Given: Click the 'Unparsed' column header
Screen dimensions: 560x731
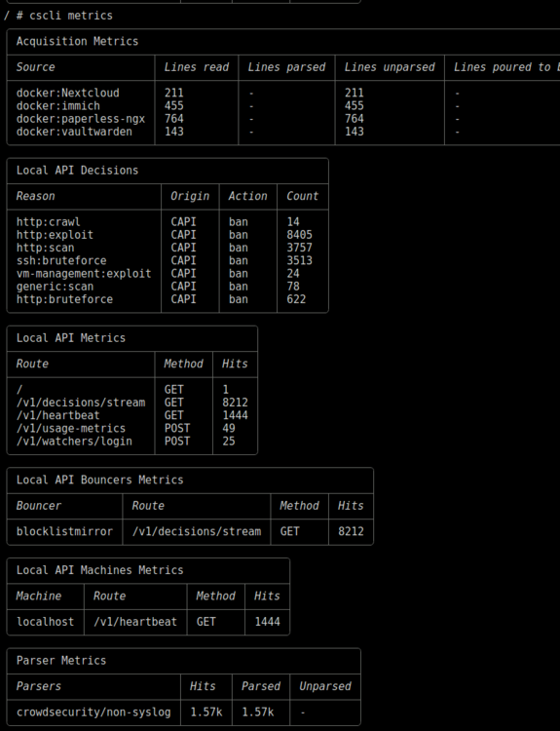Looking at the screenshot, I should (325, 686).
